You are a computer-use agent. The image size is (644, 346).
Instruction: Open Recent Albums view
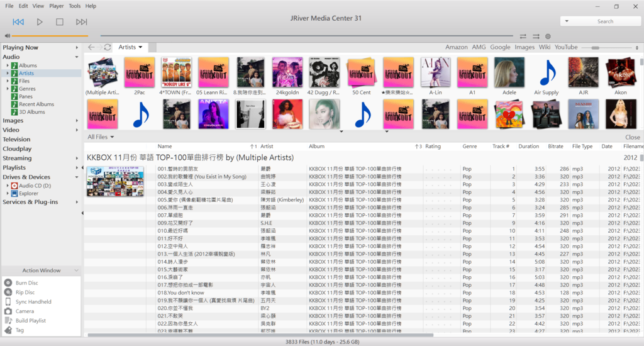pos(36,104)
